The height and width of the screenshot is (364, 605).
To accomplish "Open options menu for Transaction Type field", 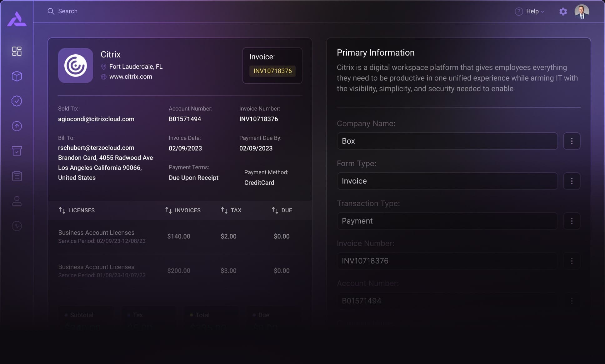I will pos(572,221).
